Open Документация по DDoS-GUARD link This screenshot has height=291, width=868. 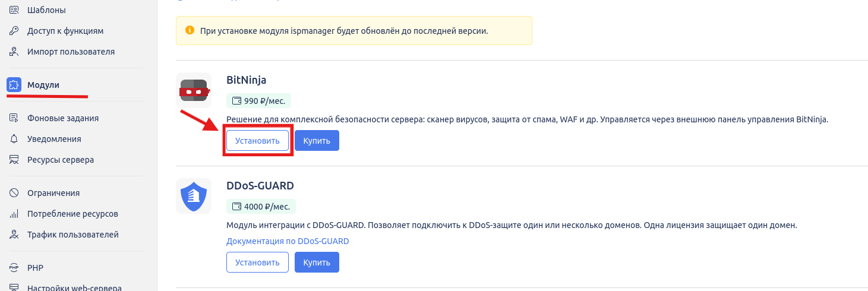point(288,241)
